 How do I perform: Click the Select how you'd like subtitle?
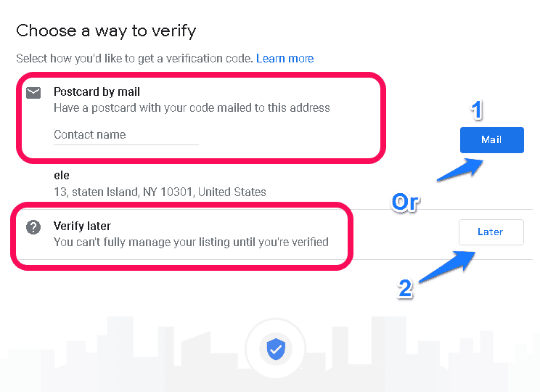[135, 59]
